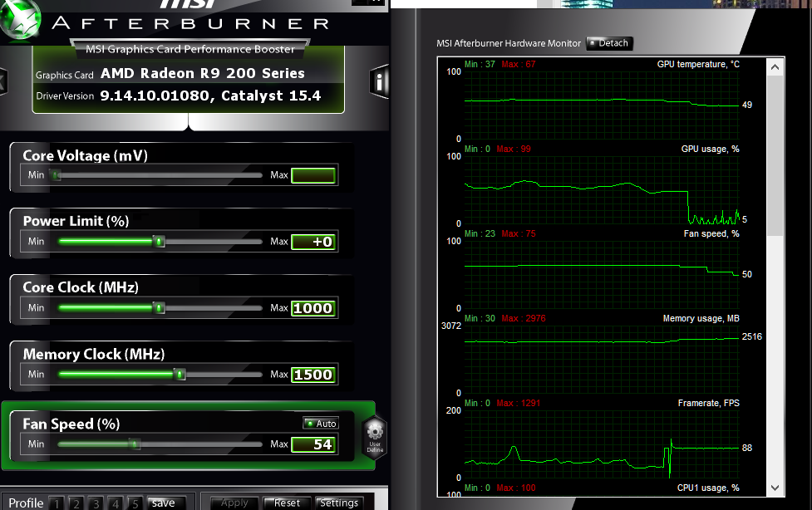Click the Framerate FPS graph
The height and width of the screenshot is (510, 812).
602,444
